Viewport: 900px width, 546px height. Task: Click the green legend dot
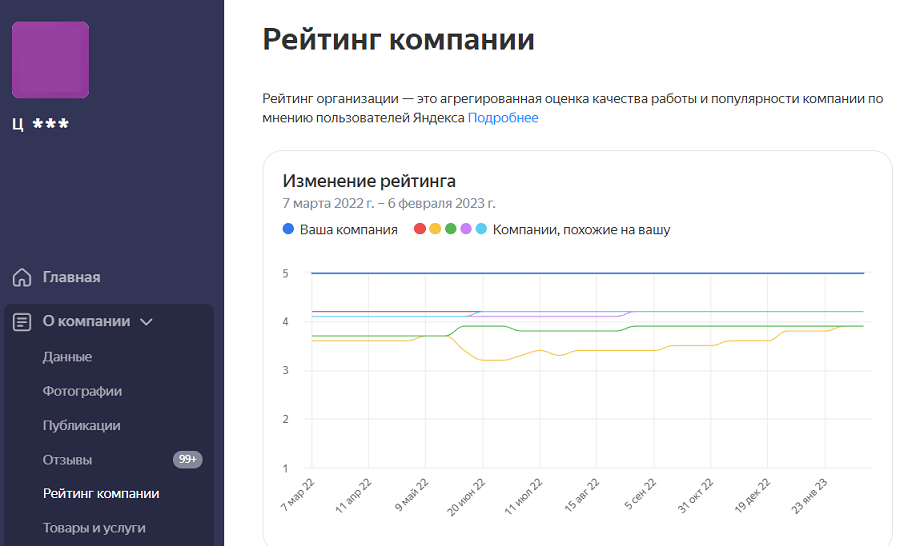point(450,230)
